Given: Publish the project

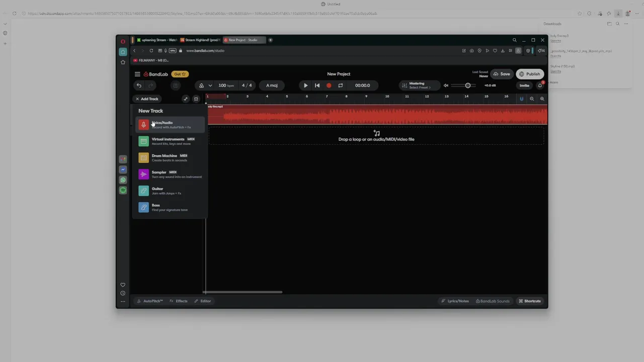Looking at the screenshot, I should 530,74.
